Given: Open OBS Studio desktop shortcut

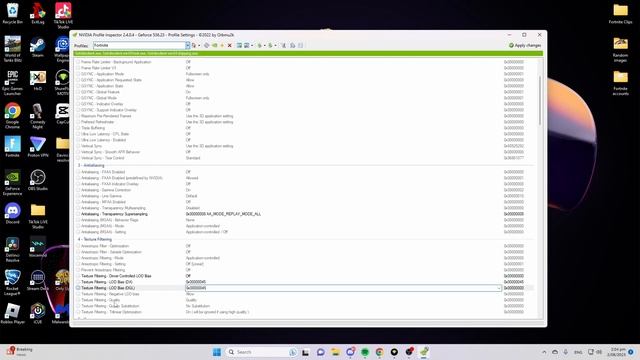Looking at the screenshot, I should click(38, 180).
